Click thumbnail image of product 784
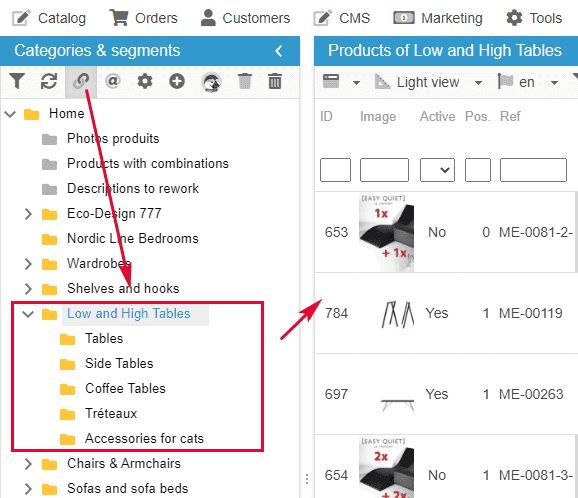Image resolution: width=578 pixels, height=498 pixels. (397, 314)
